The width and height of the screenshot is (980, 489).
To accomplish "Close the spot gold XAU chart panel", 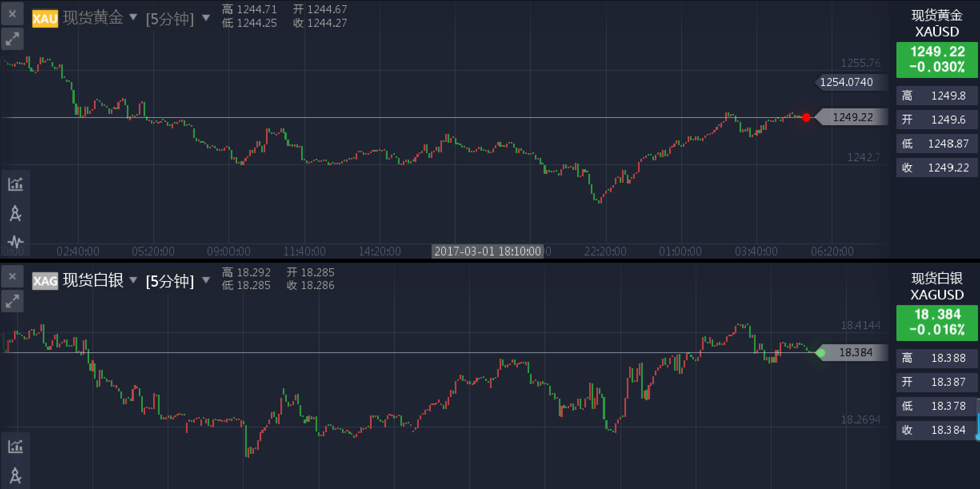I will pyautogui.click(x=12, y=14).
